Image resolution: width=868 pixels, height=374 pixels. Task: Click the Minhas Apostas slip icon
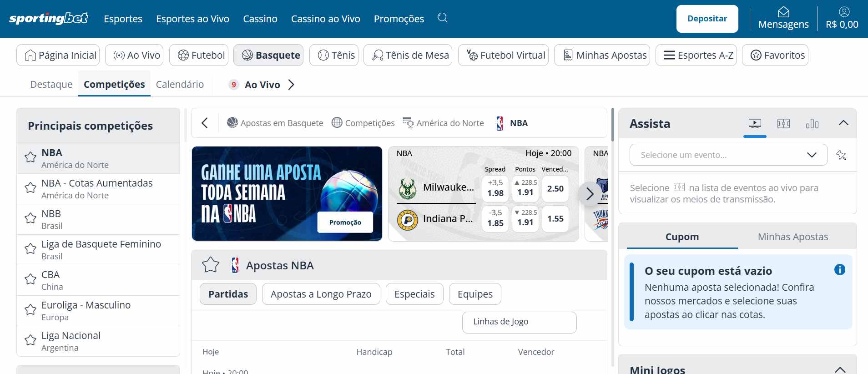[568, 56]
